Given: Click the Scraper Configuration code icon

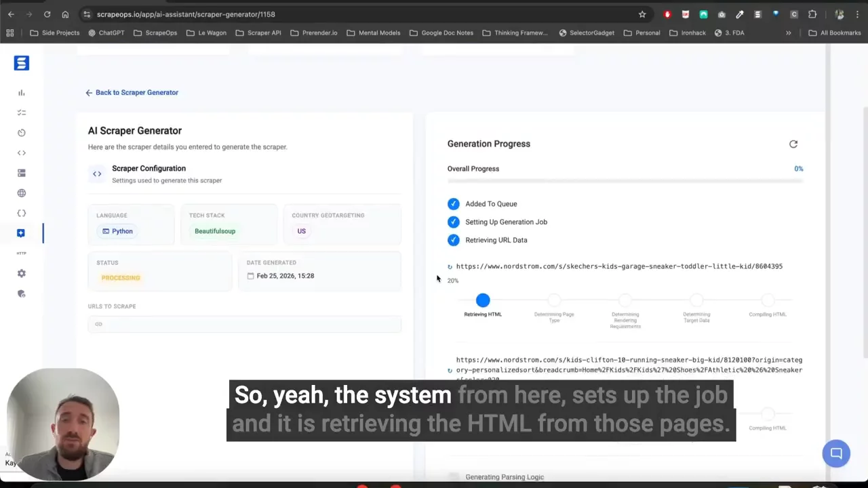Looking at the screenshot, I should [97, 174].
